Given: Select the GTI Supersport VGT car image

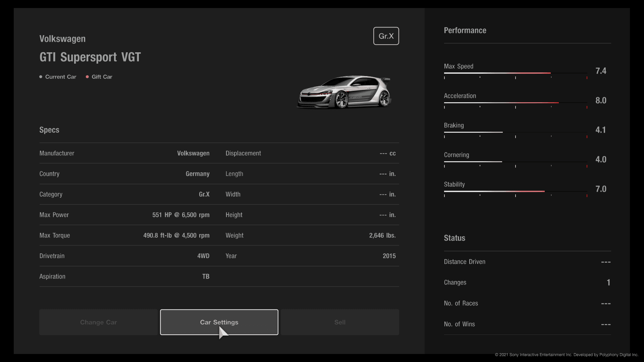Looking at the screenshot, I should coord(344,92).
